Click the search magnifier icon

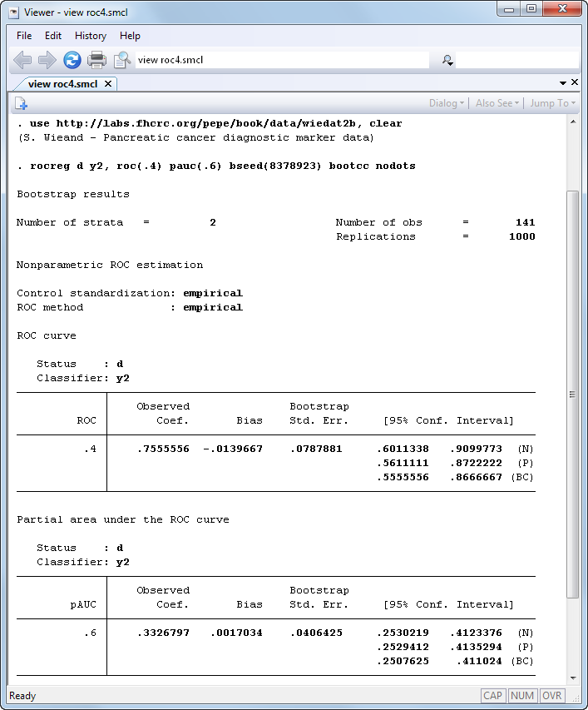click(447, 60)
